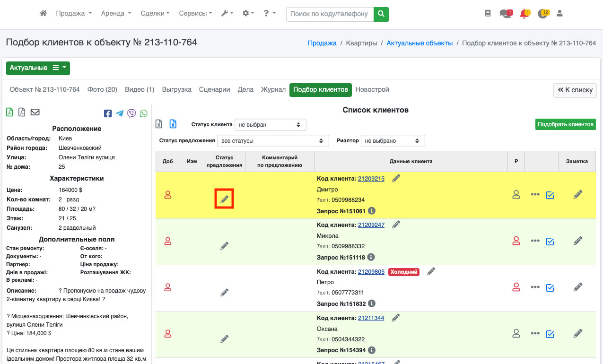603x364 pixels.
Task: Edit offer status pencil for Дмитро
Action: tap(224, 199)
